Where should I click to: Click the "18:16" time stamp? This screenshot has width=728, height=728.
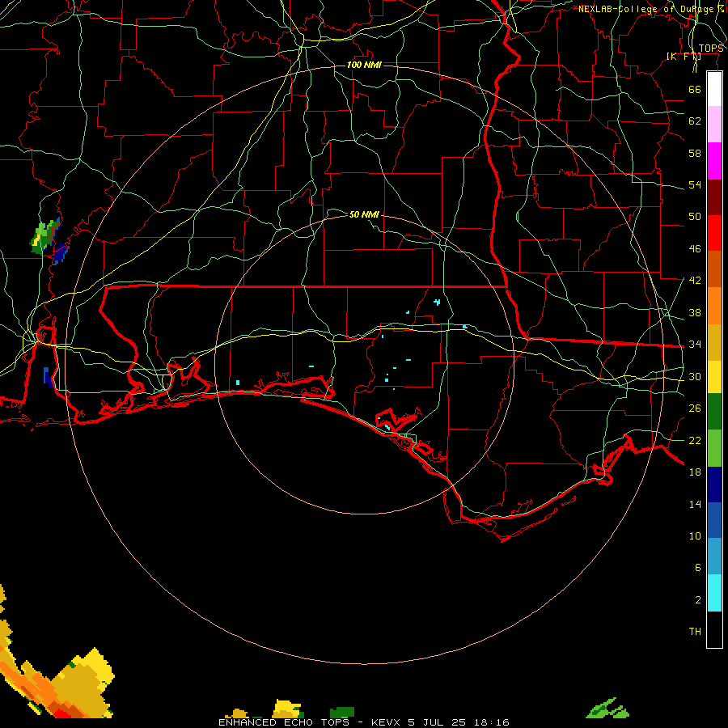493,722
